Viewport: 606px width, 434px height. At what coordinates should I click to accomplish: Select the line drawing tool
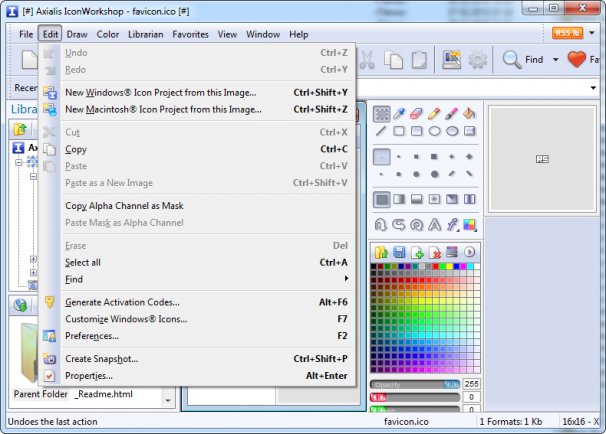[381, 131]
